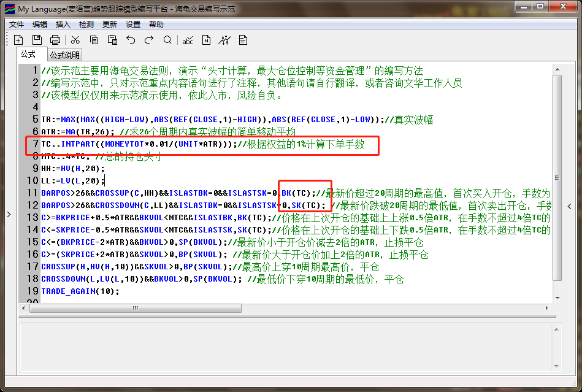This screenshot has height=392, width=582.
Task: Click the line 1 comment about 海龟交易法则
Action: (x=232, y=71)
